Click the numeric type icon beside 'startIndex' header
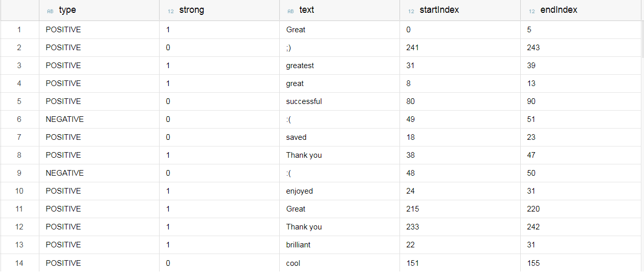This screenshot has height=273, width=644. [411, 11]
